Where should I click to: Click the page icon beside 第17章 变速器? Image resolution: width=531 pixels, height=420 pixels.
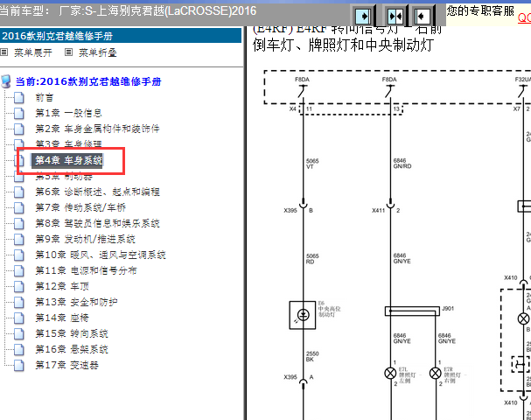tap(19, 365)
